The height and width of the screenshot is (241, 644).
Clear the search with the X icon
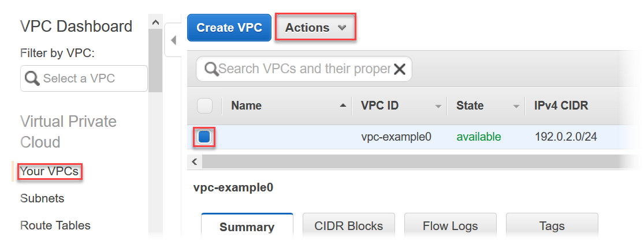coord(399,69)
